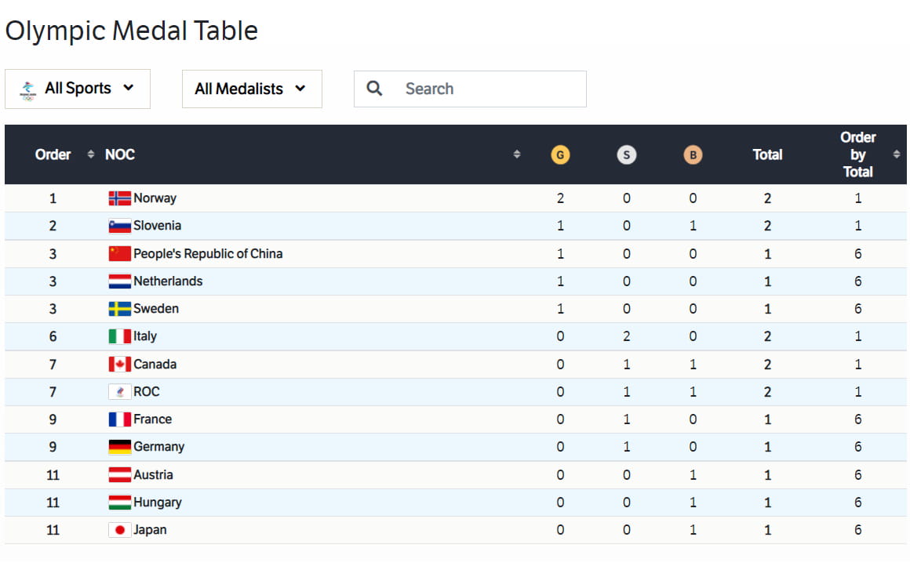Viewport: 910px width, 588px height.
Task: Click the Norway flag icon
Action: pos(119,198)
